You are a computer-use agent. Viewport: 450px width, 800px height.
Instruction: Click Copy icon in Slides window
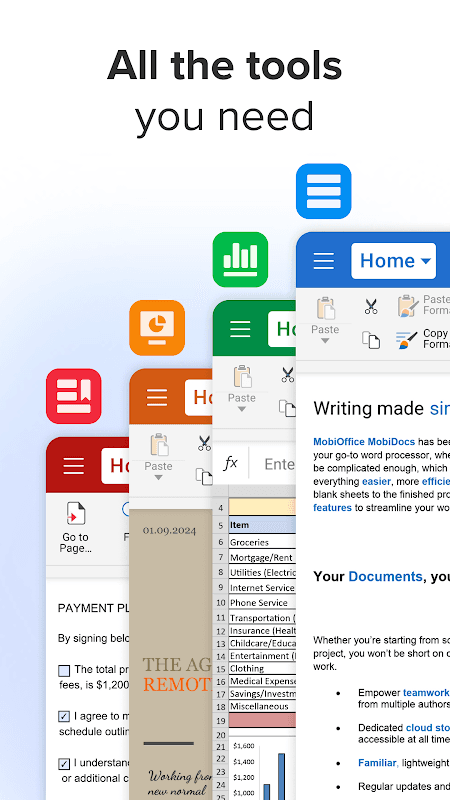tap(204, 476)
